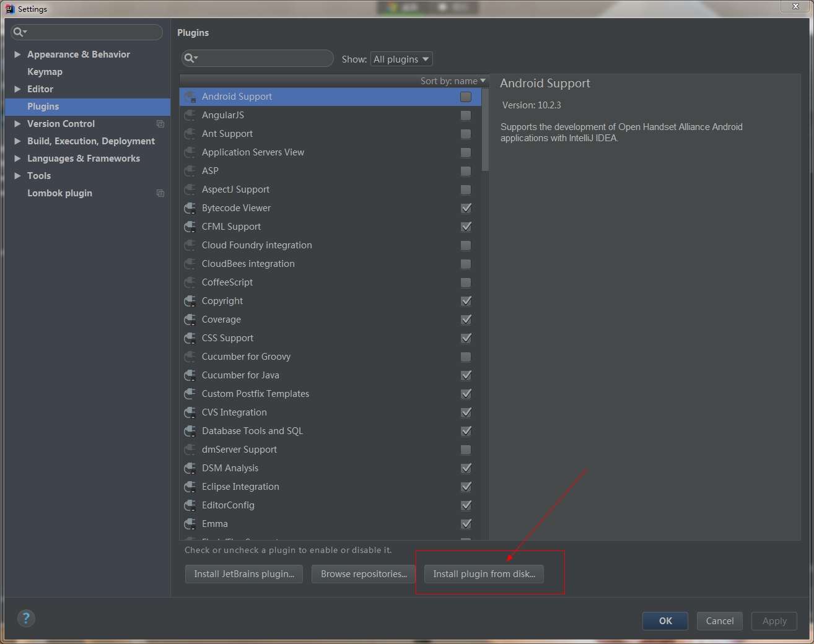Open plugin search history dropdown
The image size is (814, 644).
pyautogui.click(x=191, y=58)
